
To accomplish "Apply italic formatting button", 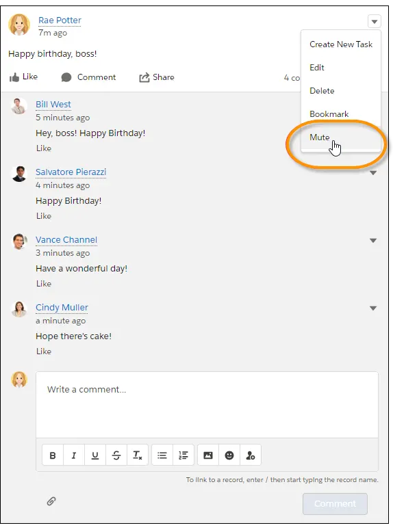I will pos(74,455).
